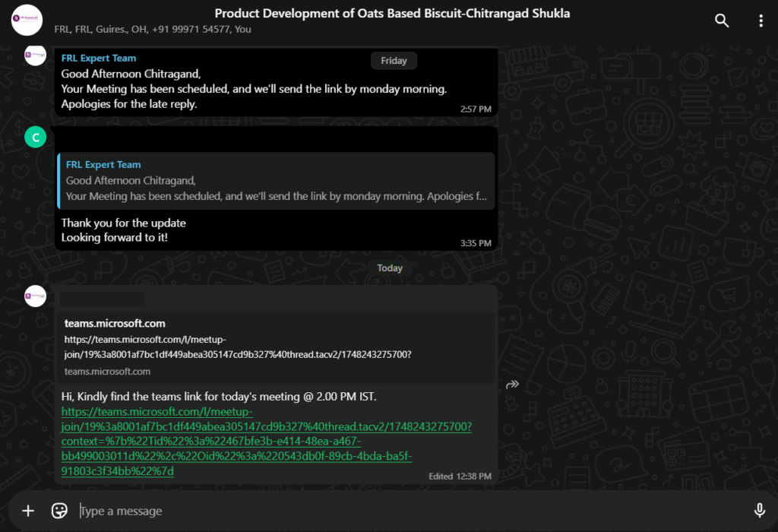Click the Today date separator
Viewport: 778px width, 532px height.
pyautogui.click(x=390, y=268)
